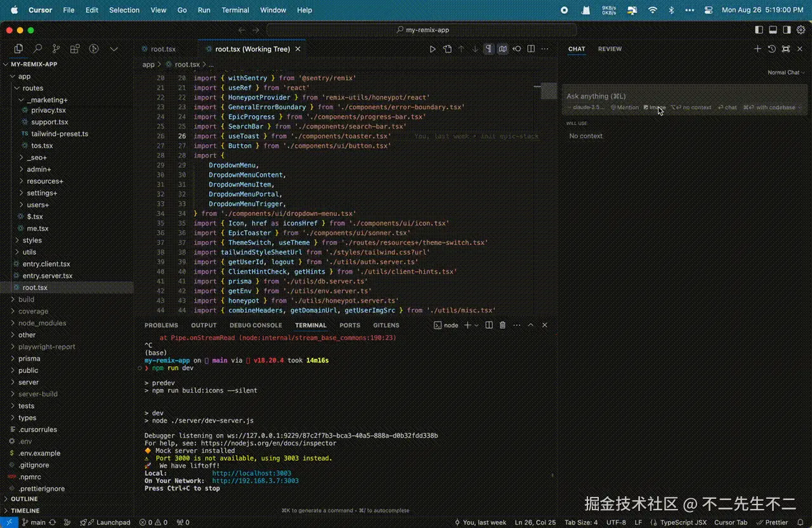Image resolution: width=812 pixels, height=528 pixels.
Task: Open the 'with codebase' options chevron
Action: tap(799, 107)
